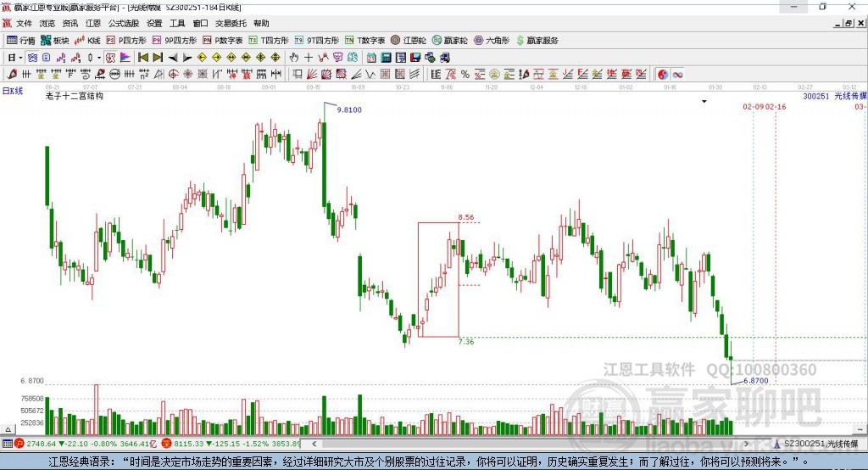Image resolution: width=868 pixels, height=470 pixels.
Task: Click the three parallel lines tool
Action: 414,75
